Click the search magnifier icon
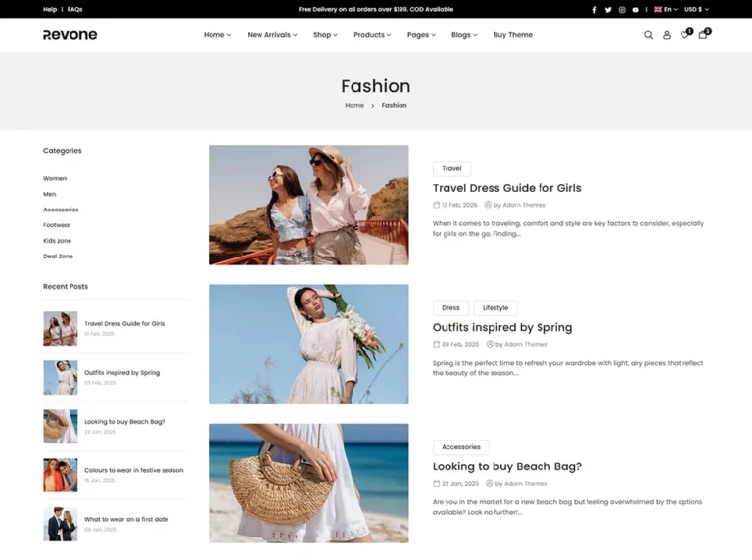The width and height of the screenshot is (752, 560). (x=648, y=35)
